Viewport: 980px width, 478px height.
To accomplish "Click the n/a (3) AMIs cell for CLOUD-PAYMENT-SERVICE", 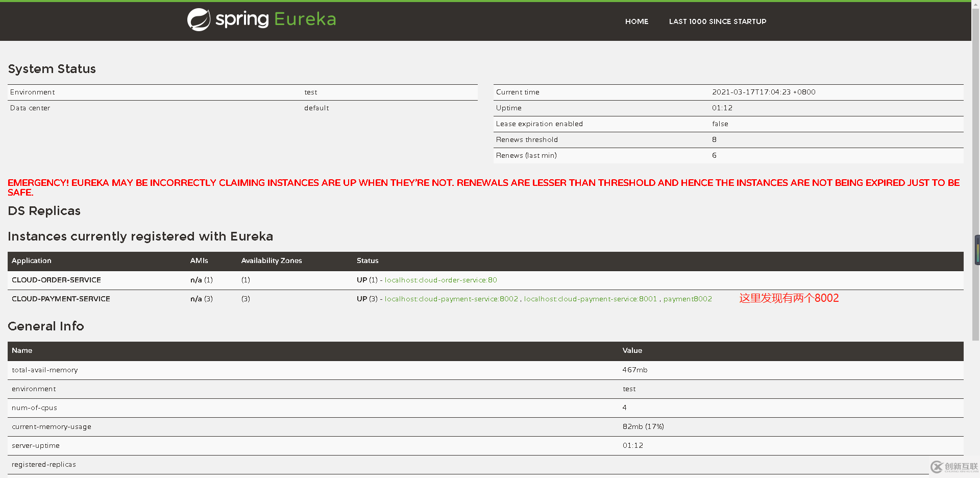I will (x=202, y=299).
